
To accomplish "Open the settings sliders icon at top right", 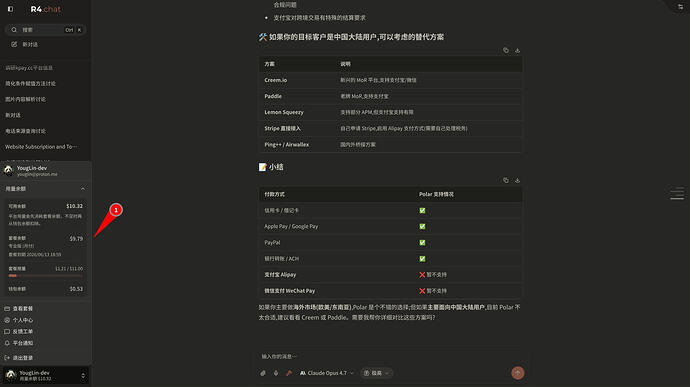I will pyautogui.click(x=680, y=7).
